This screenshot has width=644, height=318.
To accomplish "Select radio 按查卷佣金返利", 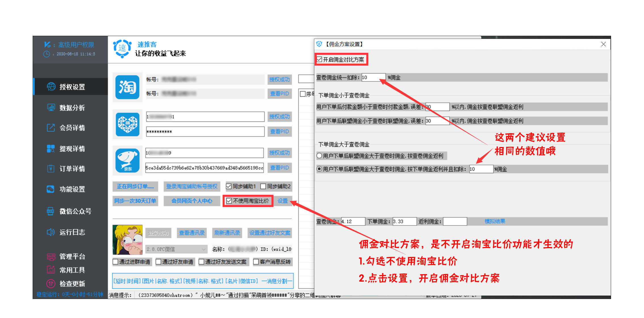I will [319, 156].
